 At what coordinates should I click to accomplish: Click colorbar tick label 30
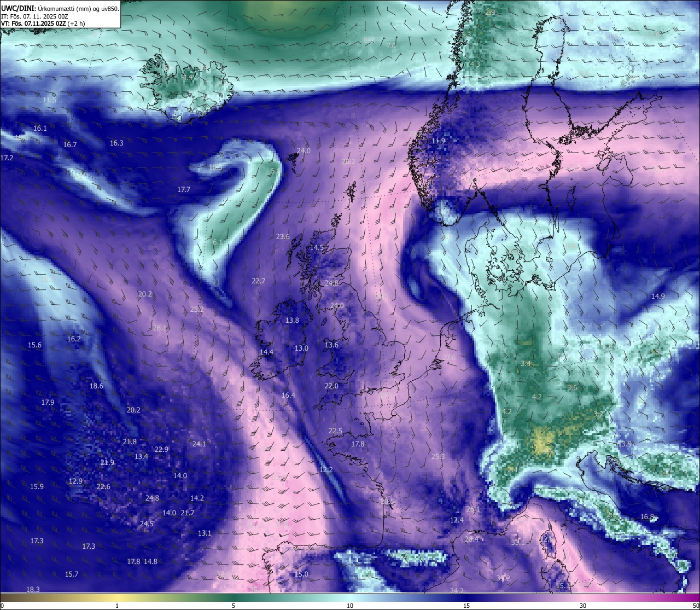tap(583, 606)
